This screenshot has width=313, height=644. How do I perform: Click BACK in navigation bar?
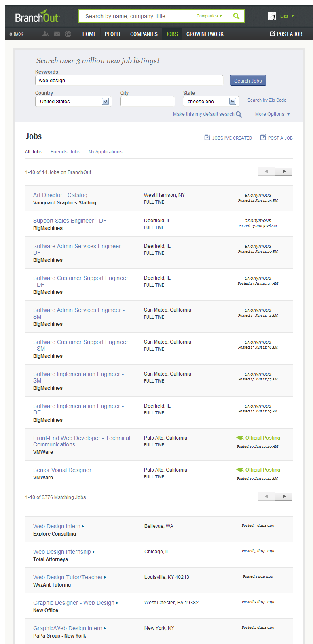coord(16,34)
